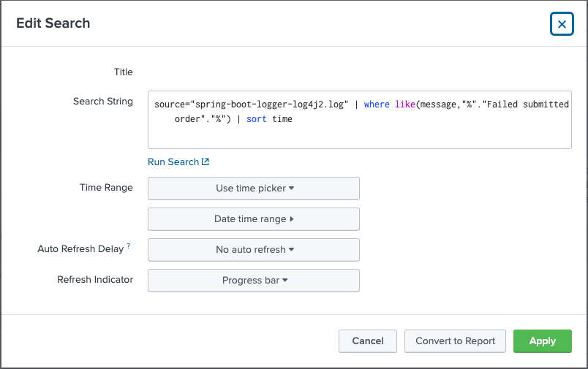Open the Progress bar refresh indicator dropdown
Screen dimensions: 588x369
(x=253, y=281)
